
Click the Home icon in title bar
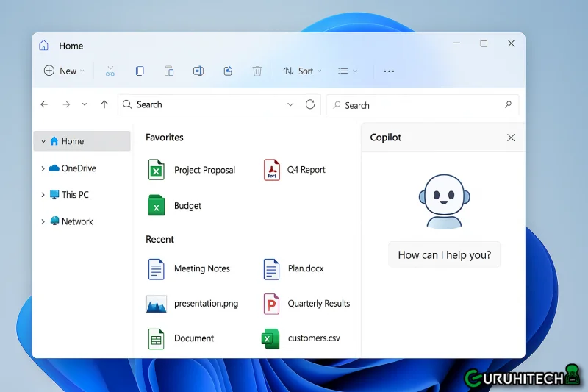[x=43, y=46]
